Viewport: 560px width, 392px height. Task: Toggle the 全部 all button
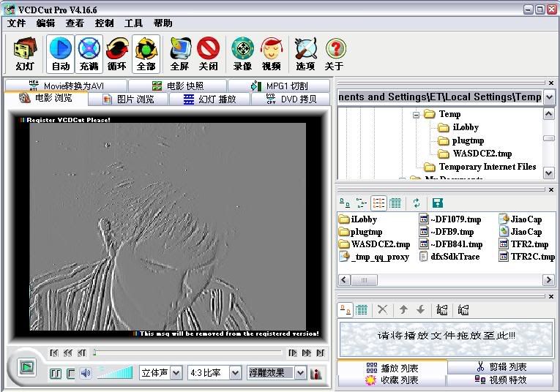pyautogui.click(x=146, y=54)
